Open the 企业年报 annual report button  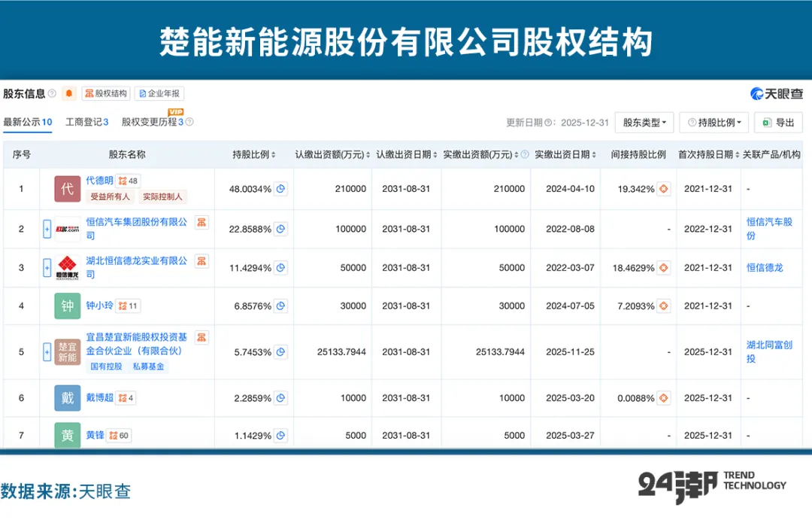tap(159, 93)
